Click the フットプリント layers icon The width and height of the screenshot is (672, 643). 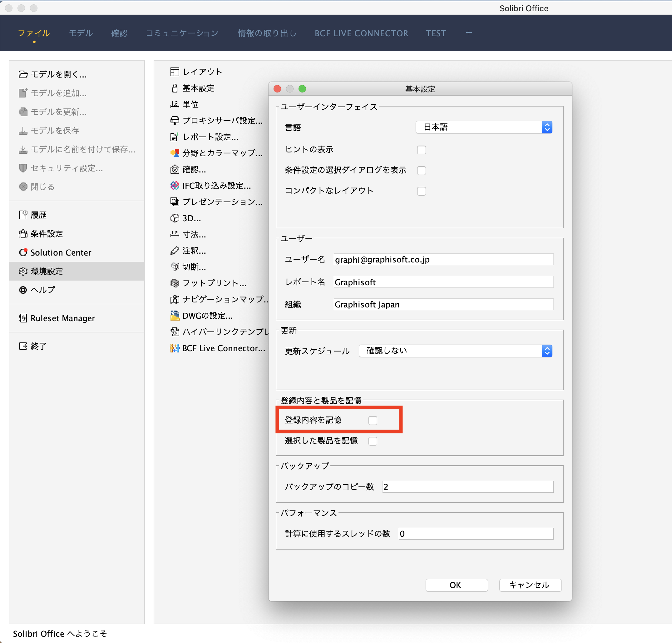(x=175, y=283)
